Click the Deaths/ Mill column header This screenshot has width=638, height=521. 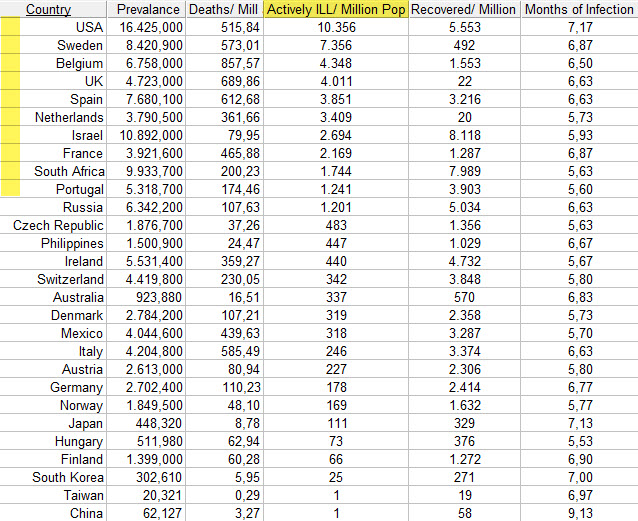tap(225, 9)
